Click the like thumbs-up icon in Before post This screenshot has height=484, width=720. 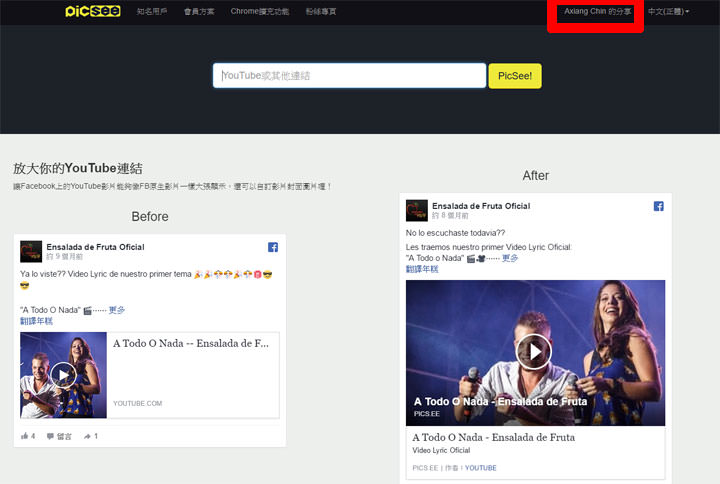click(x=25, y=436)
